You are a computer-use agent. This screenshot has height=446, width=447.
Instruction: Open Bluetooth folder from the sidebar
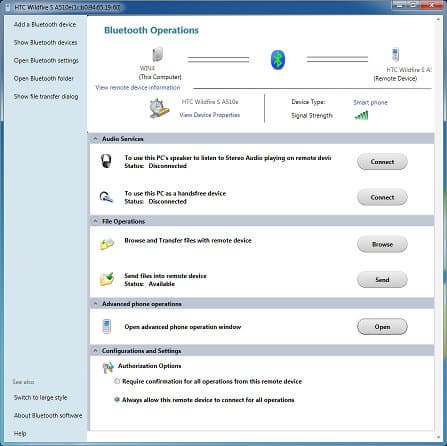click(44, 79)
